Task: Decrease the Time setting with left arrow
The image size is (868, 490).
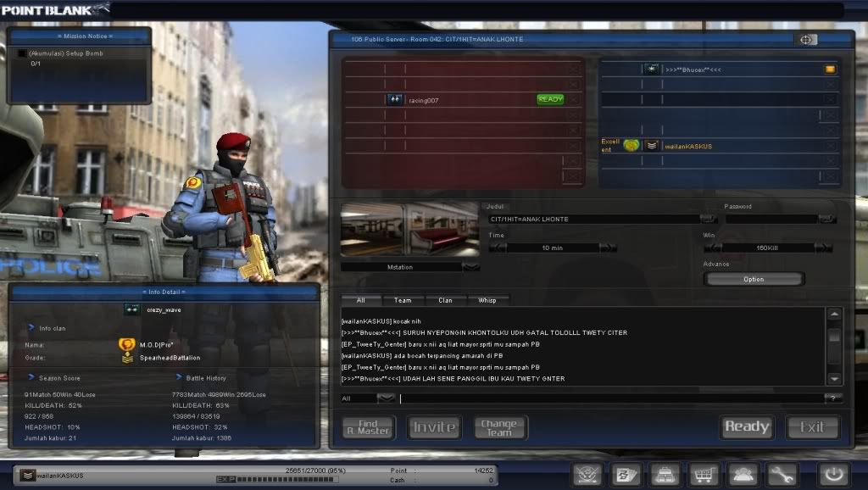Action: pos(498,248)
